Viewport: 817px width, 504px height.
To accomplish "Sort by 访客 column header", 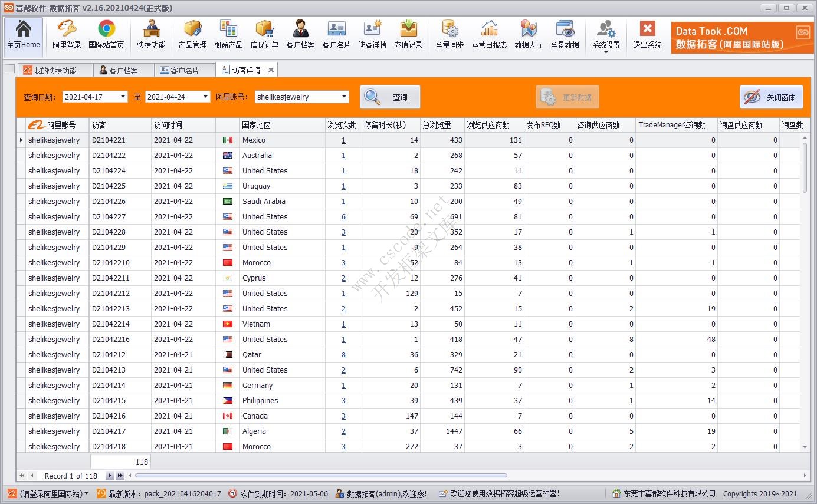I will (120, 125).
